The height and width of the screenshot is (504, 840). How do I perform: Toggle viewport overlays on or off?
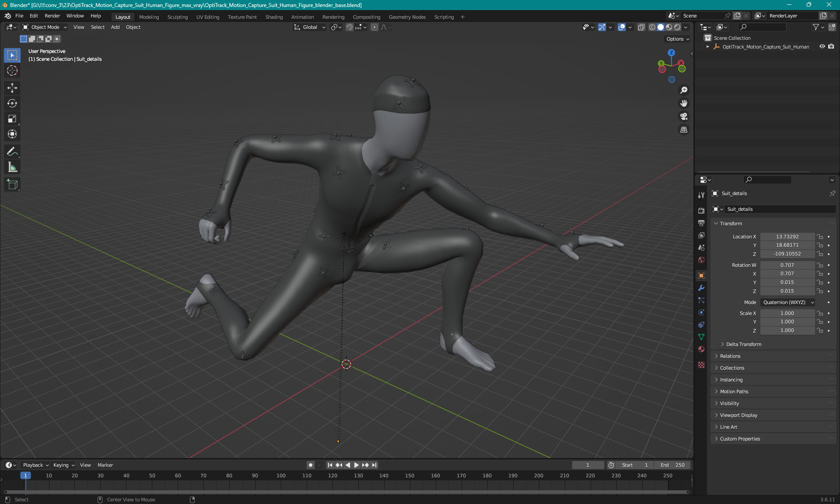tap(622, 27)
